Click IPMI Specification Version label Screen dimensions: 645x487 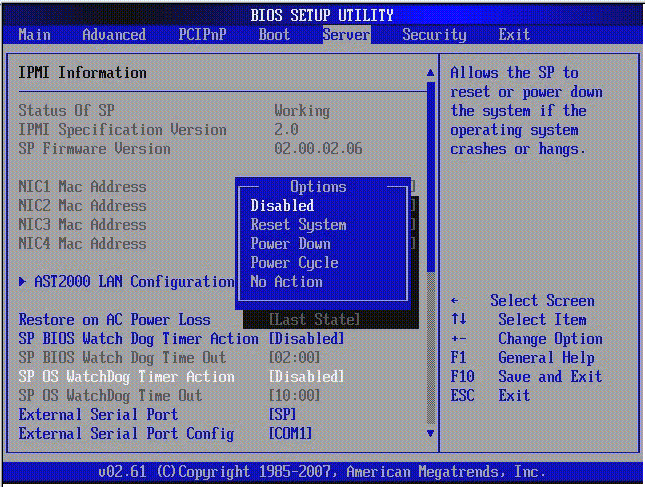point(122,130)
